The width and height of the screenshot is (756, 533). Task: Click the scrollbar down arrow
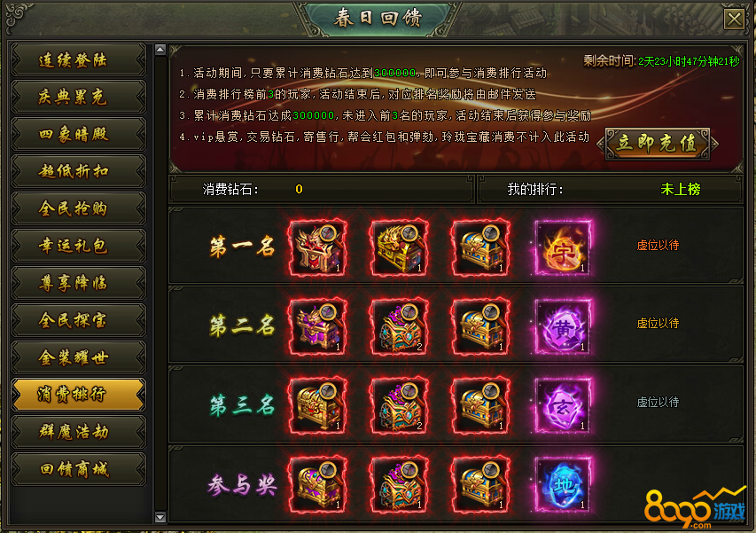pos(160,517)
